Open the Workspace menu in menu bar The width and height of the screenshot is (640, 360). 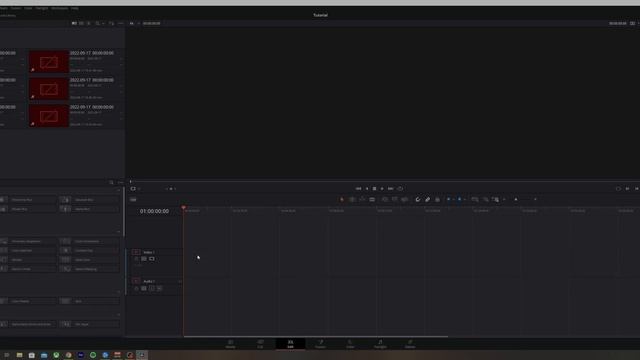(60, 8)
